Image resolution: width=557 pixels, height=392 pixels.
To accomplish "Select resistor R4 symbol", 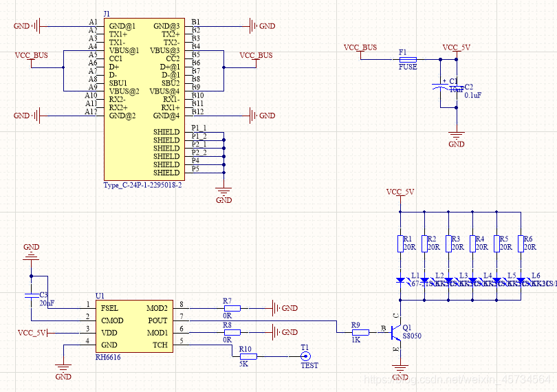I will [473, 244].
